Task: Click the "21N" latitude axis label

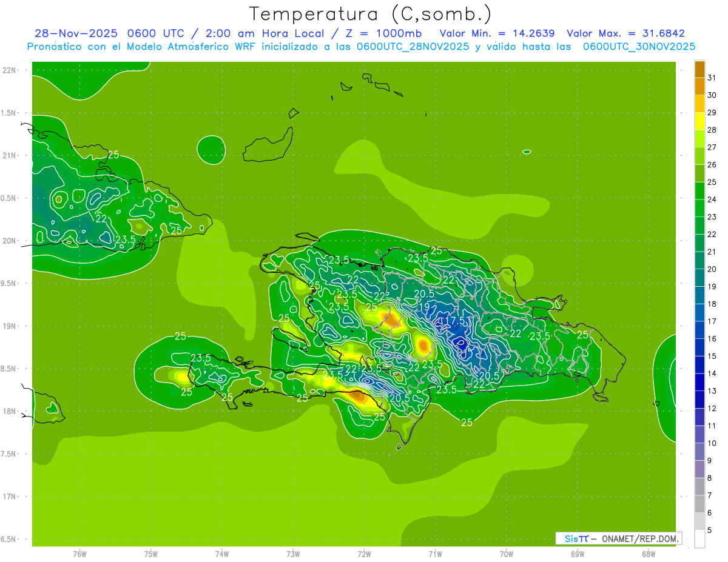Action: tap(9, 156)
